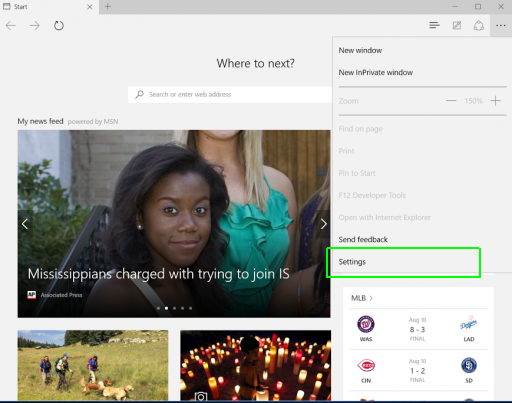Open the hikers with dogs story thumbnail
This screenshot has width=512, height=403.
tap(93, 365)
